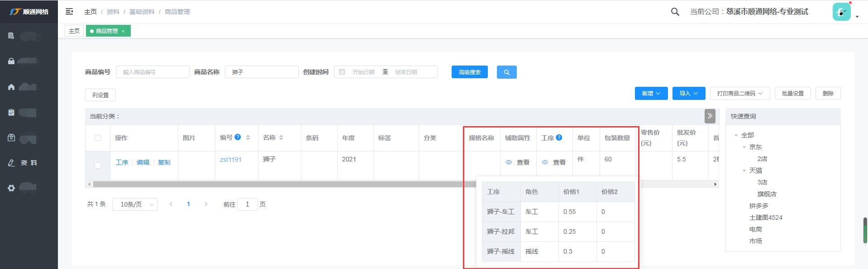
Task: View 辅助属性 via eye 查看 link
Action: point(518,162)
